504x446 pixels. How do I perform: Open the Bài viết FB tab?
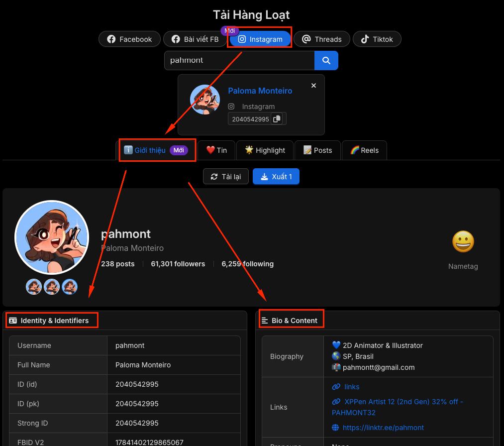point(195,39)
